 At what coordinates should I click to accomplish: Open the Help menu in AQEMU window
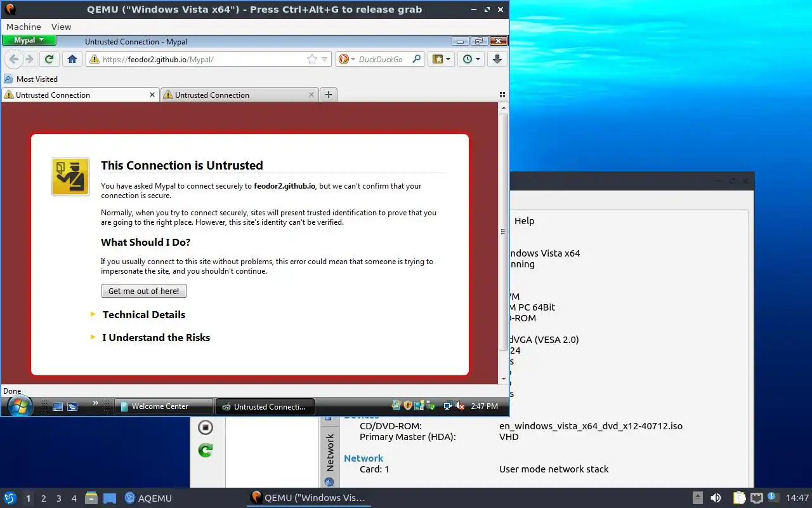point(524,221)
